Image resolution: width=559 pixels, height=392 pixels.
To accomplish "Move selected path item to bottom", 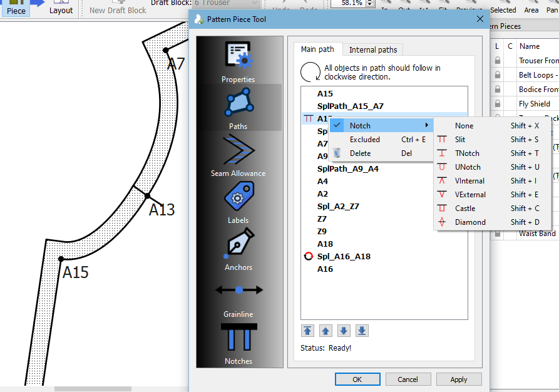I will [362, 331].
